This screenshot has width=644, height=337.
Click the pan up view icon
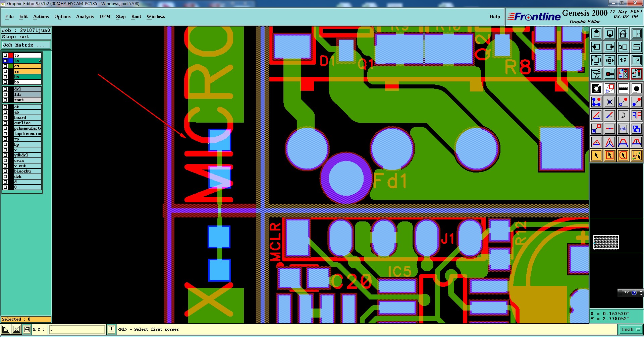596,33
